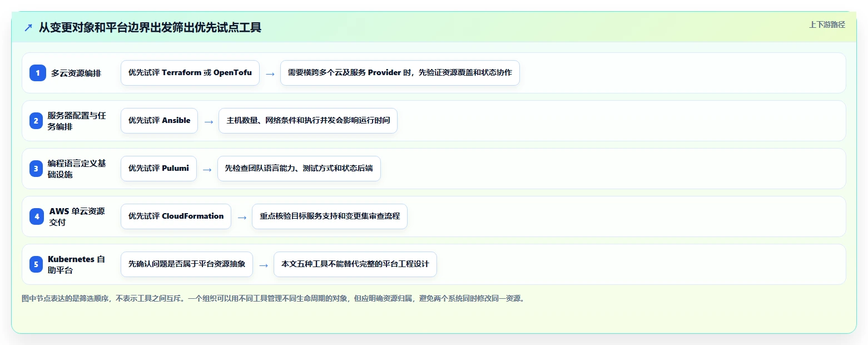Click the 重点核验目标服务支持 box
This screenshot has height=345, width=868.
330,216
